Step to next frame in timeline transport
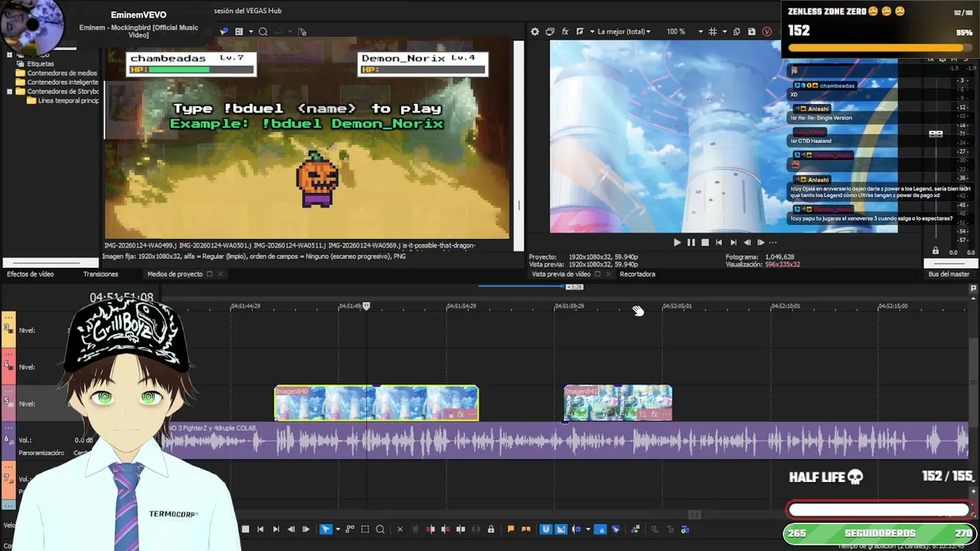The width and height of the screenshot is (980, 551). [305, 529]
